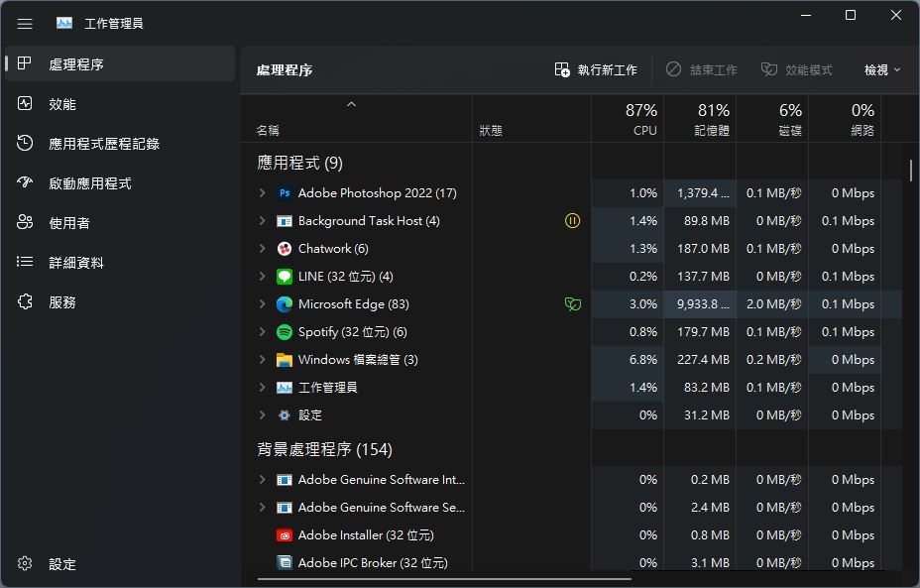Screen dimensions: 920x588
Task: Click Microsoft Edge memory value 9,933.8
Action: tap(703, 304)
